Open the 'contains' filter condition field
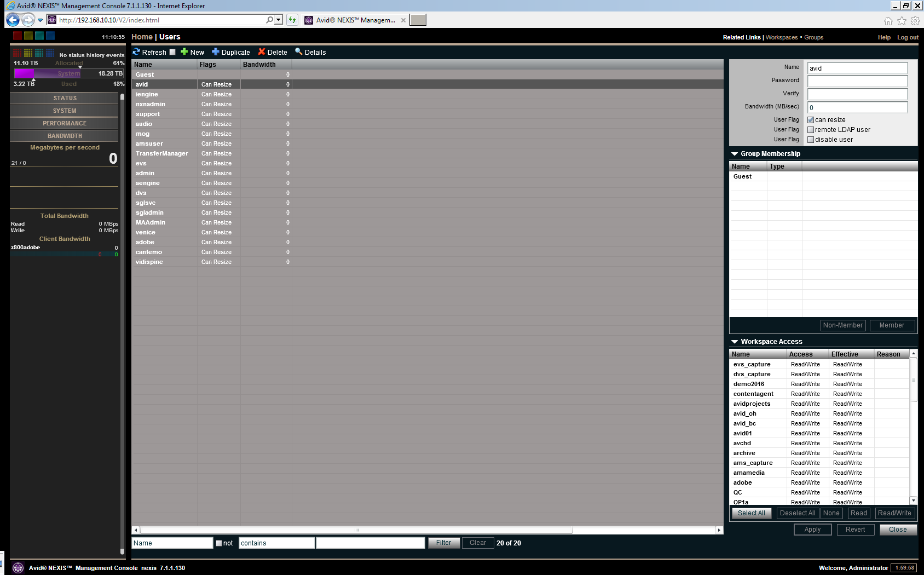Viewport: 924px width, 575px height. (277, 543)
